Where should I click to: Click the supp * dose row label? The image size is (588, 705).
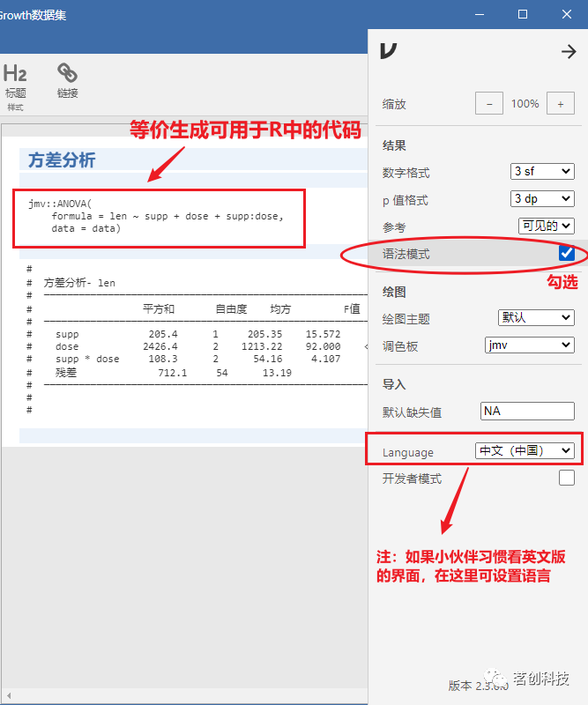click(87, 359)
